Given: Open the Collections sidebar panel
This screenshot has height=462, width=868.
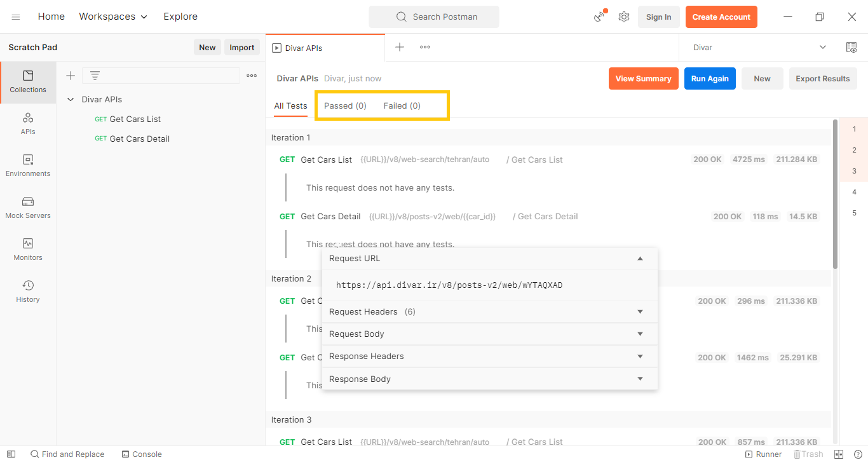Looking at the screenshot, I should (28, 82).
